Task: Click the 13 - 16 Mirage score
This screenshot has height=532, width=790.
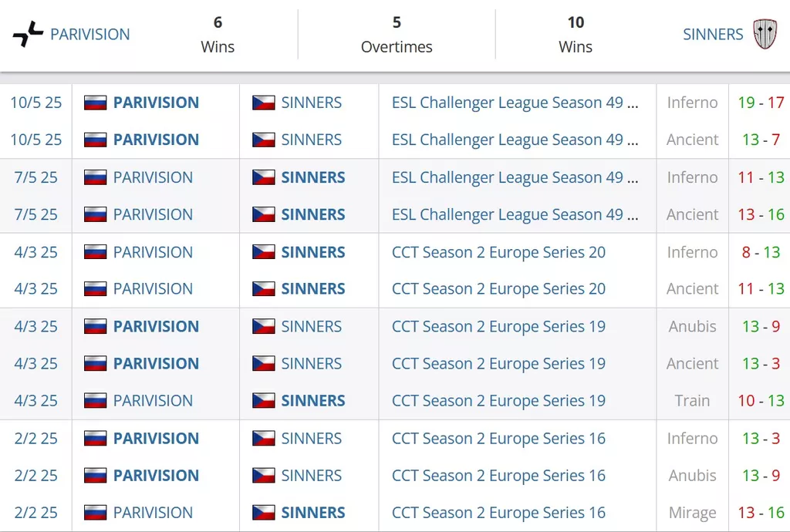Action: pos(760,513)
